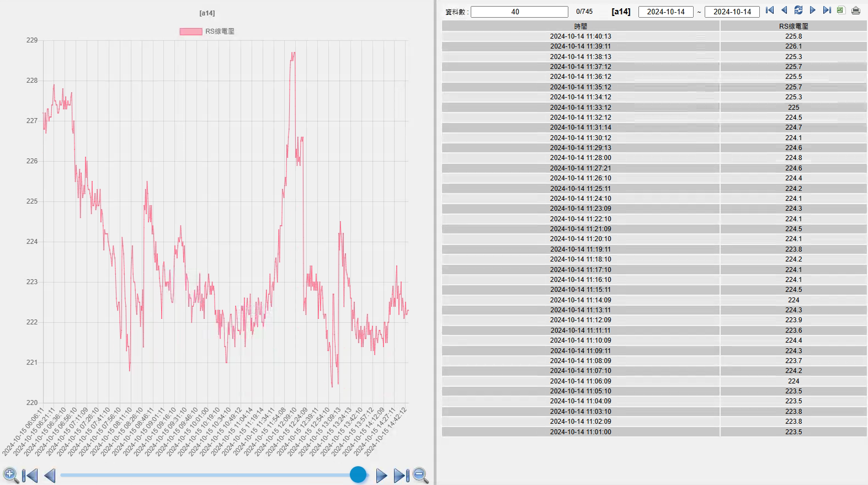This screenshot has width=868, height=485.
Task: Jump to the first chart segment
Action: pyautogui.click(x=30, y=475)
